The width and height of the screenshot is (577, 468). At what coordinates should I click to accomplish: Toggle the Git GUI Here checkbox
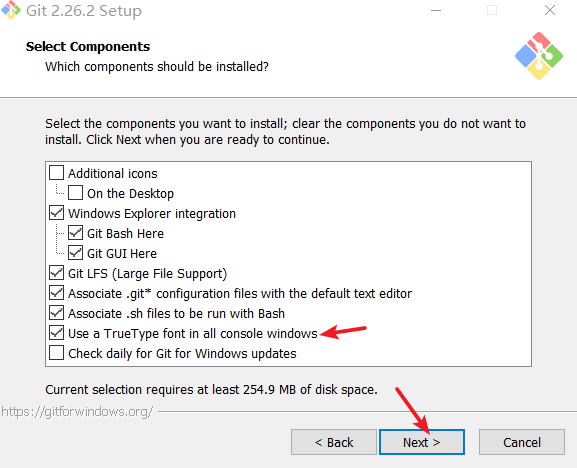tap(75, 252)
